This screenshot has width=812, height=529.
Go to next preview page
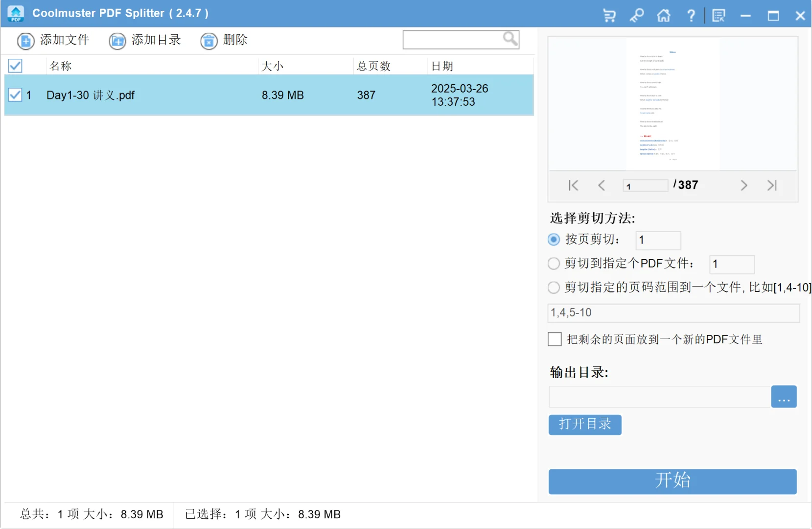744,185
